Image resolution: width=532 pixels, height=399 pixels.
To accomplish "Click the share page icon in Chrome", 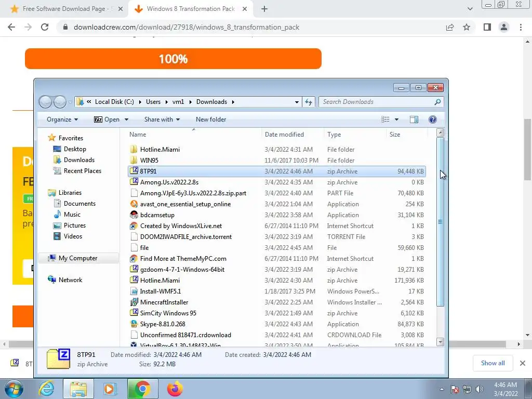I will point(450,27).
